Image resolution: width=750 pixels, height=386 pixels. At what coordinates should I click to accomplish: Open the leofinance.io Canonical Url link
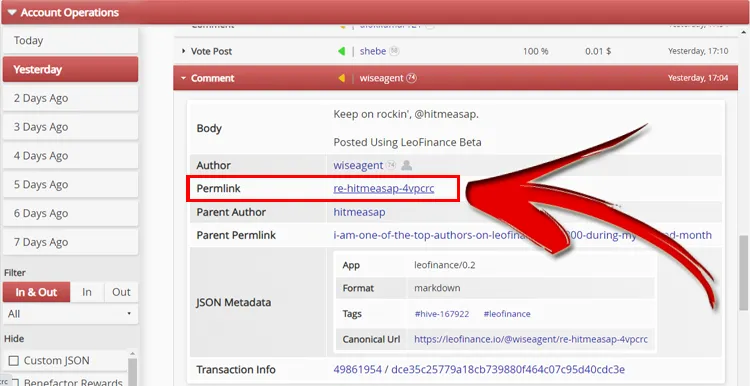[531, 339]
